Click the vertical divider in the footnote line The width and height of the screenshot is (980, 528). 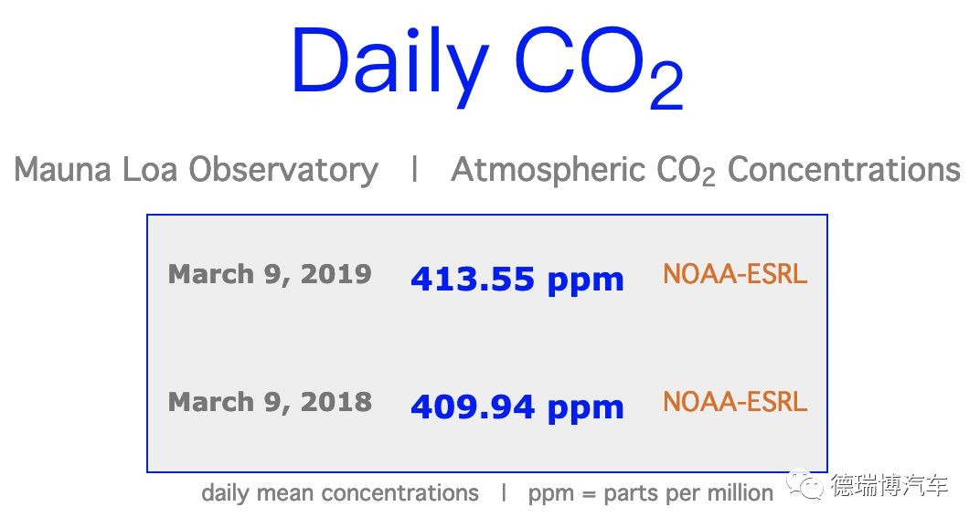(x=504, y=492)
